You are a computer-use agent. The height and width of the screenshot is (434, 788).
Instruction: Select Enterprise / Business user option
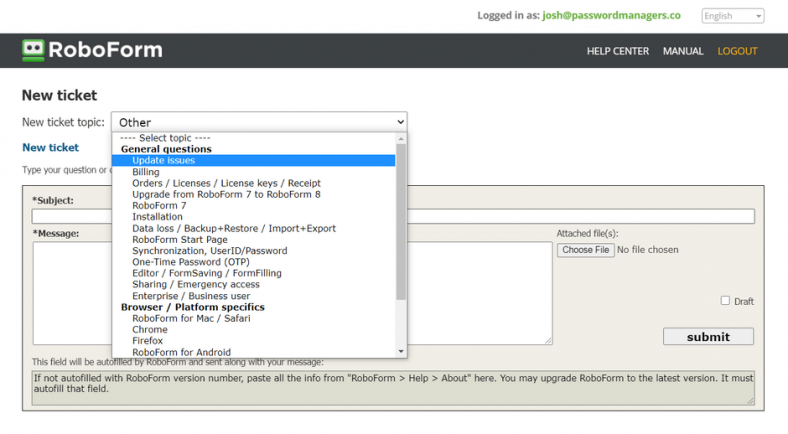(x=191, y=296)
